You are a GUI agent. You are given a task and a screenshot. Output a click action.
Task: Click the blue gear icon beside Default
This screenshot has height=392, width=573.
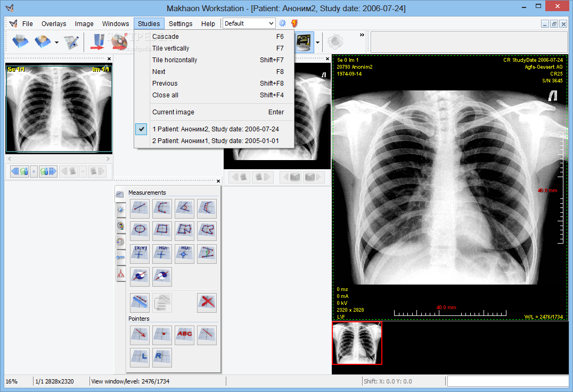tap(282, 23)
